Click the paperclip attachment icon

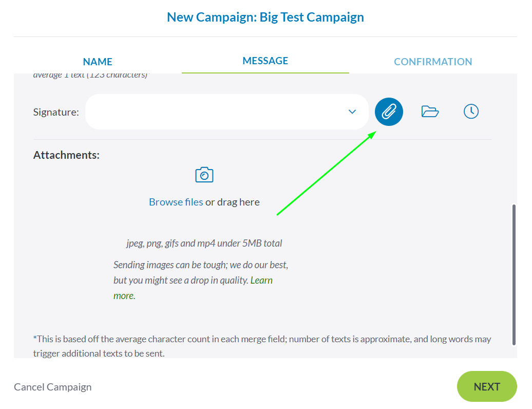click(389, 111)
